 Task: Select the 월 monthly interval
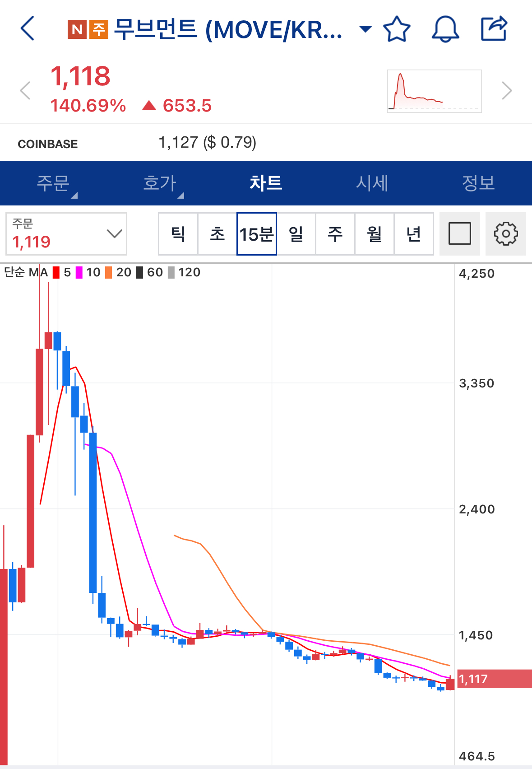point(375,234)
